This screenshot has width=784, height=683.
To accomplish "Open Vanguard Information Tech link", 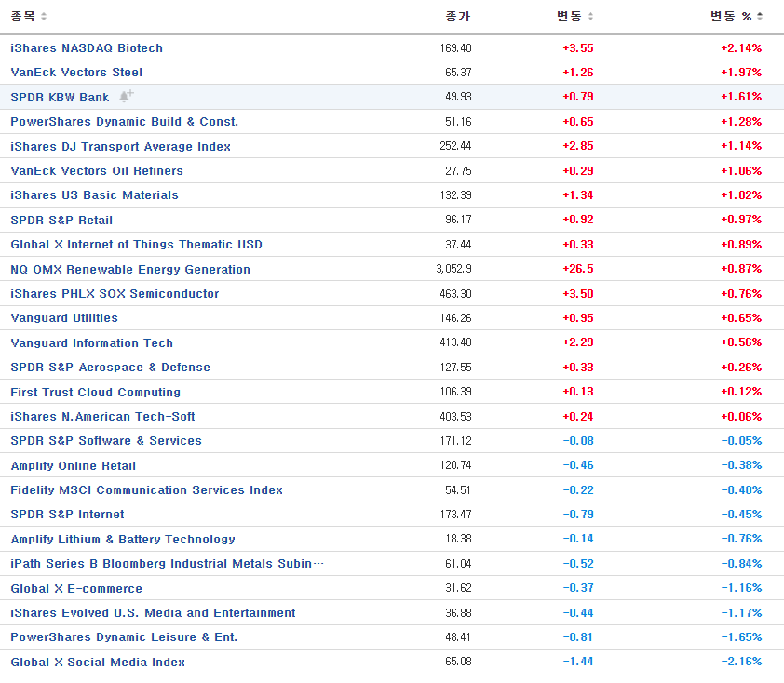I will tap(91, 342).
